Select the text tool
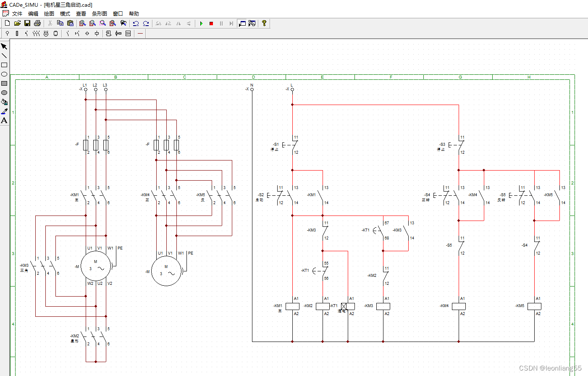The width and height of the screenshot is (588, 376). (4, 120)
